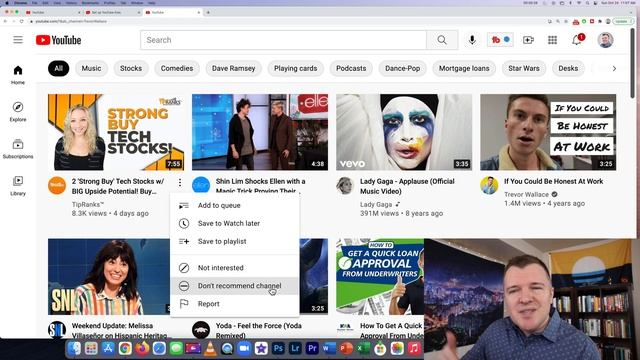
Task: Select the Playing cards filter chip
Action: click(x=296, y=68)
